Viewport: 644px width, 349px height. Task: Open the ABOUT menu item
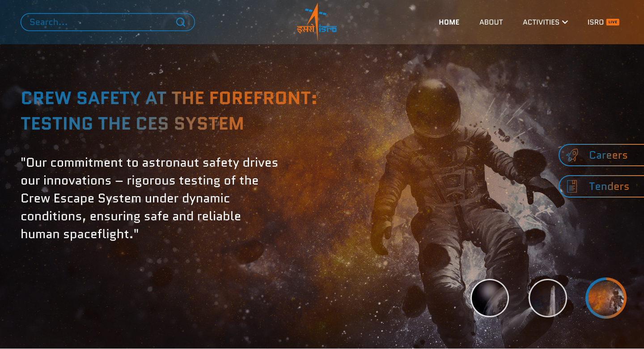pos(491,22)
